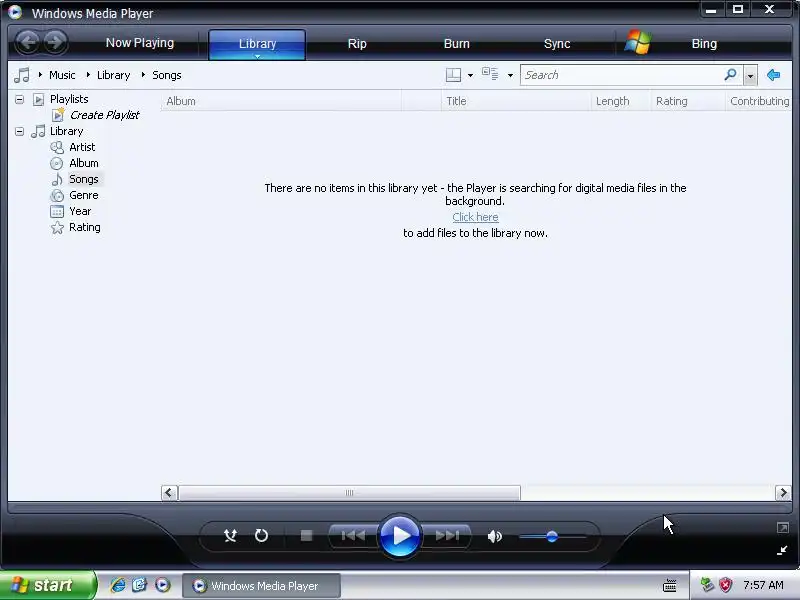The width and height of the screenshot is (800, 600).
Task: Open the Sync tab
Action: pyautogui.click(x=557, y=44)
